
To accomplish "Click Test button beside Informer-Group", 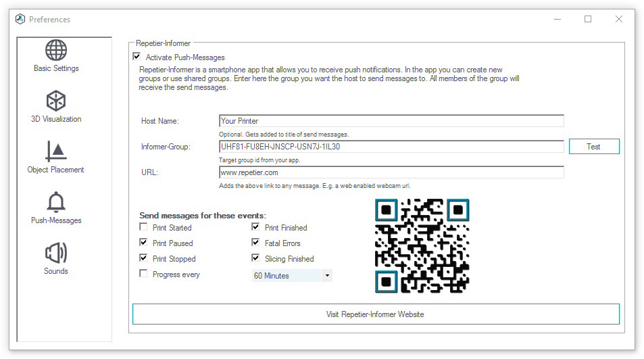I will click(594, 147).
